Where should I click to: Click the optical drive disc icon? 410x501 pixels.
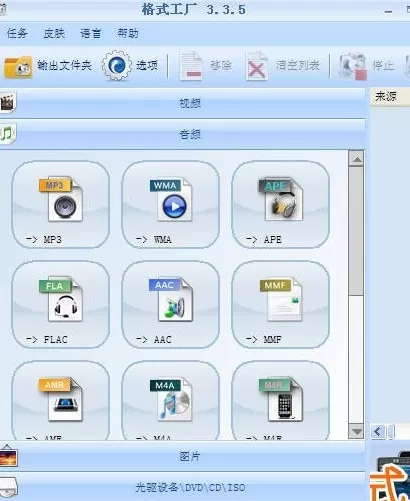(8, 487)
